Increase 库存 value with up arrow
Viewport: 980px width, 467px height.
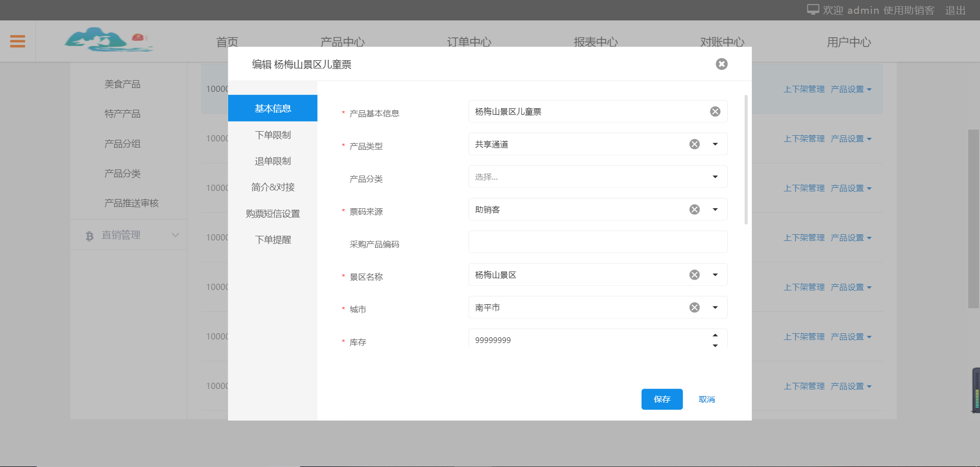pyautogui.click(x=715, y=335)
